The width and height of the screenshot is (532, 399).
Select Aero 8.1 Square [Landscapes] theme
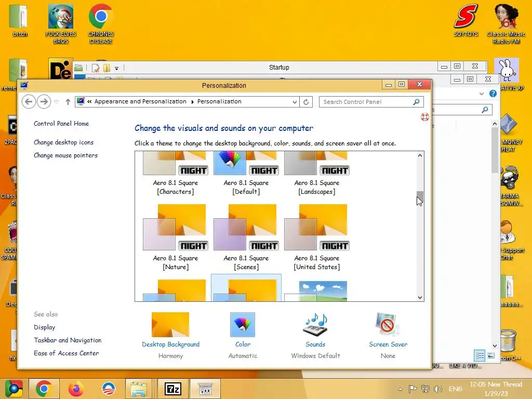pos(316,174)
